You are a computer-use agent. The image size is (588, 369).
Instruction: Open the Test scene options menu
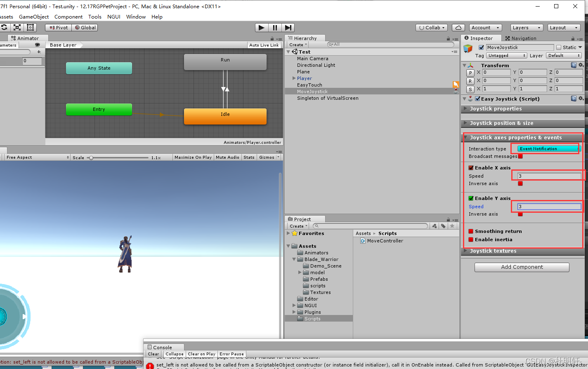pos(454,52)
